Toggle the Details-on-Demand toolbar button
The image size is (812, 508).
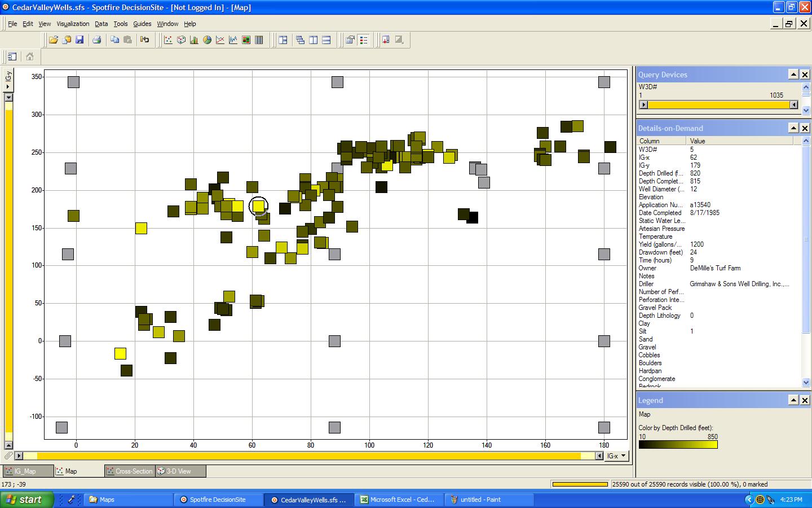tap(350, 40)
